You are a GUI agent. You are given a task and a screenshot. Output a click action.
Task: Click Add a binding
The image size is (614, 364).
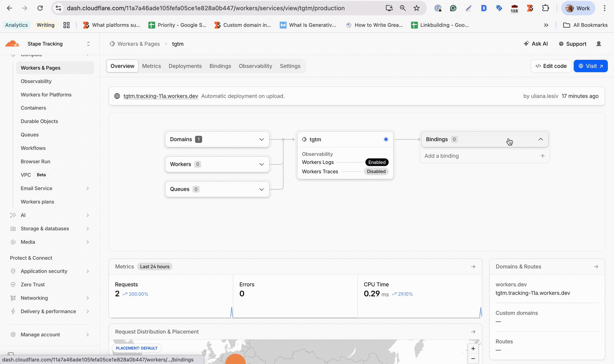click(x=442, y=156)
